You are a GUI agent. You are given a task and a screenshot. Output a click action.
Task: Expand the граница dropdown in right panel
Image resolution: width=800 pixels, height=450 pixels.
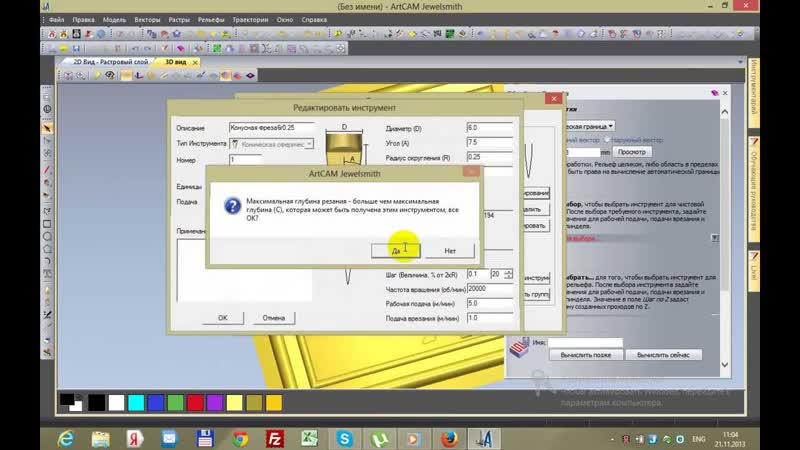pyautogui.click(x=611, y=126)
